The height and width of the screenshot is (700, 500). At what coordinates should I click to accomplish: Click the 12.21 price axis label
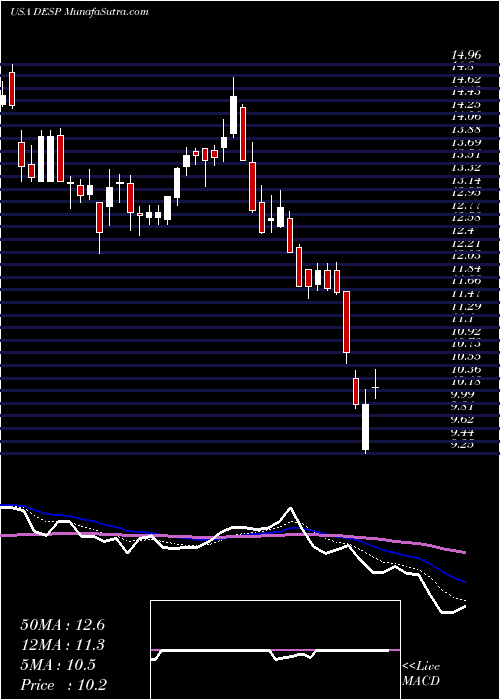466,244
